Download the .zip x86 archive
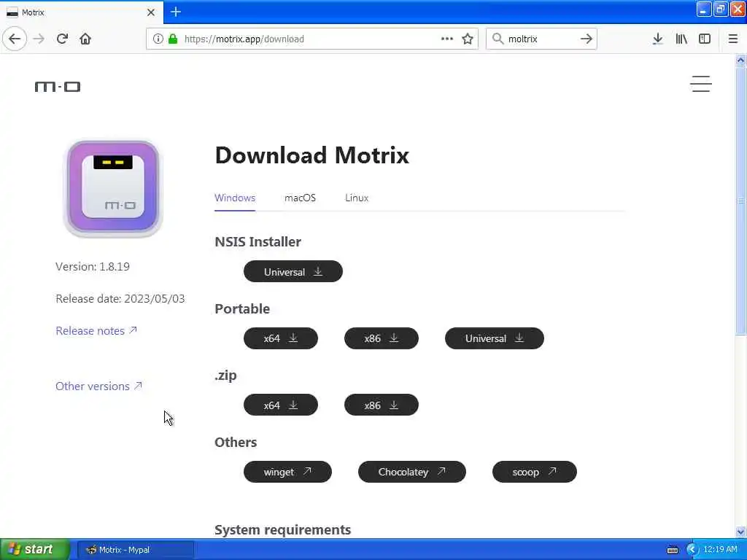747x560 pixels. [381, 405]
